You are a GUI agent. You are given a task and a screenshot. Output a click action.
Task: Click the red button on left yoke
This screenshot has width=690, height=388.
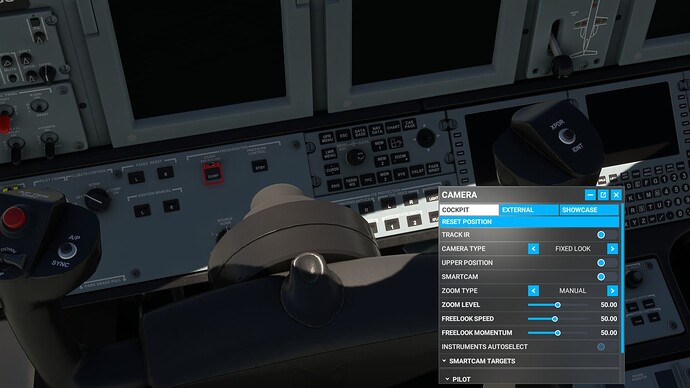[x=14, y=218]
